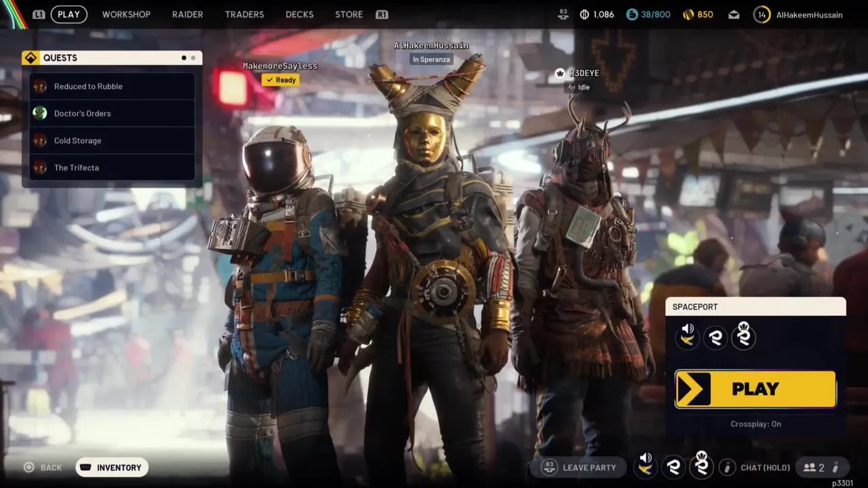Click the touchpad icon on Inventory button
868x488 pixels.
[x=85, y=467]
